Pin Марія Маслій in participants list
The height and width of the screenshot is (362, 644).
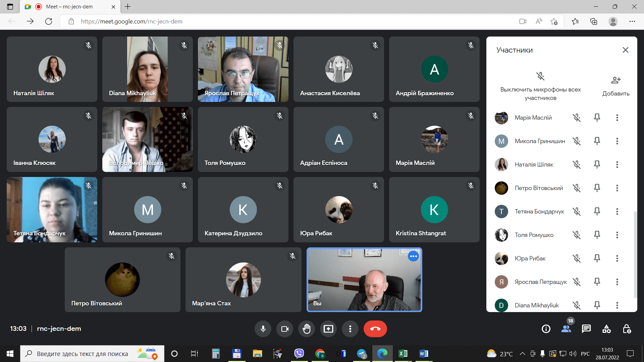597,118
